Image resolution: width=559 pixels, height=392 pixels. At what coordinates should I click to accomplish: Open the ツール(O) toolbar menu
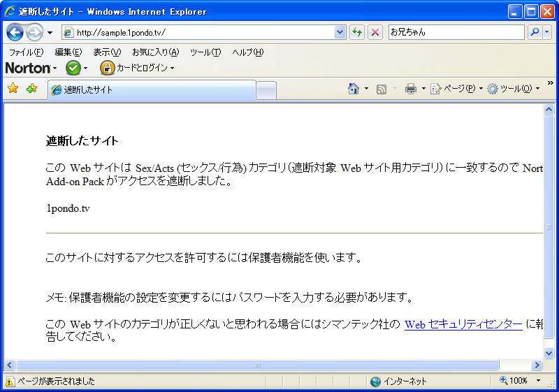(514, 88)
